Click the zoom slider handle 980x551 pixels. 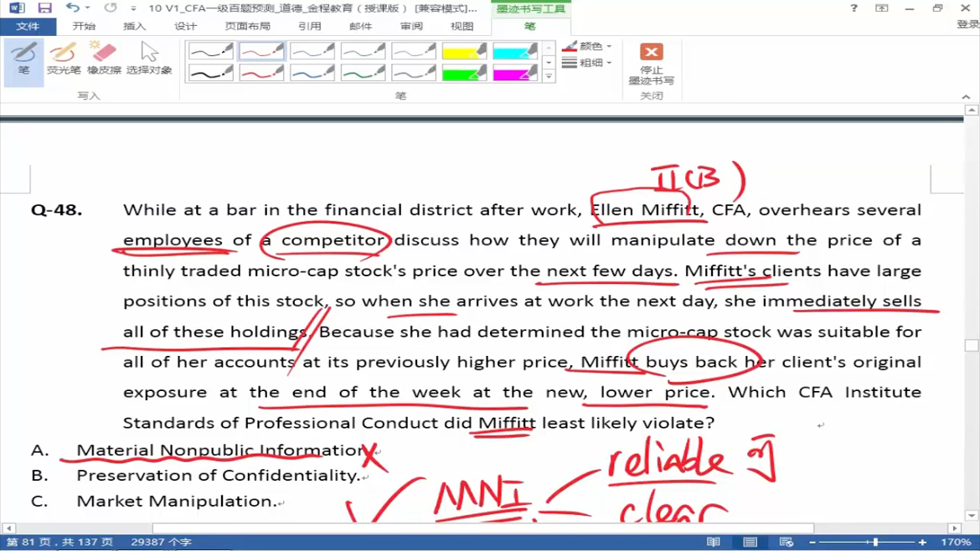[875, 543]
